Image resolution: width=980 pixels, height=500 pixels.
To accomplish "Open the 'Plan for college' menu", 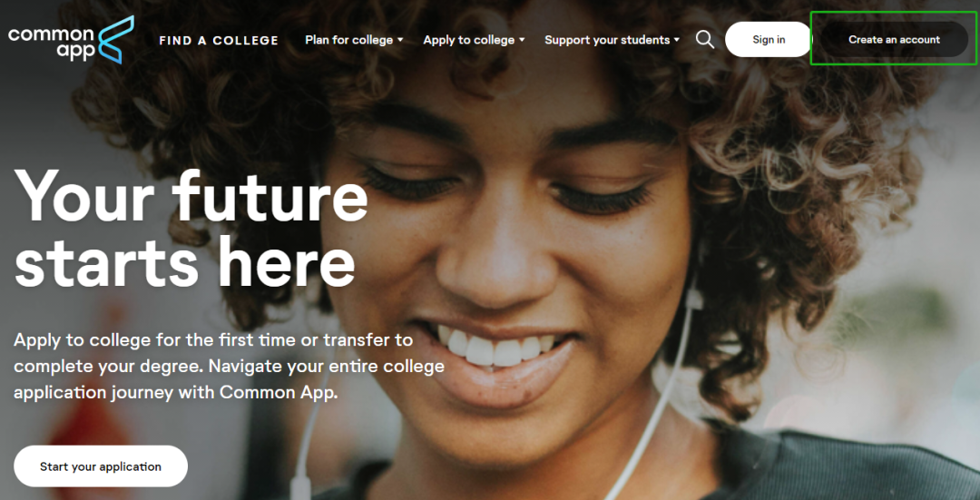I will tap(348, 40).
